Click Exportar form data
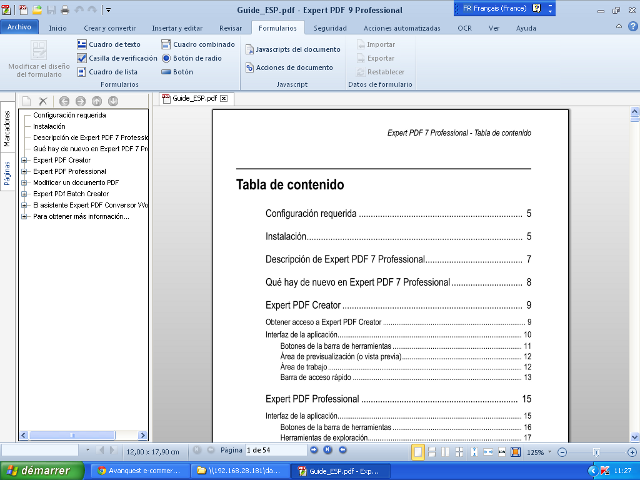Viewport: 640px width, 480px height. tap(376, 58)
